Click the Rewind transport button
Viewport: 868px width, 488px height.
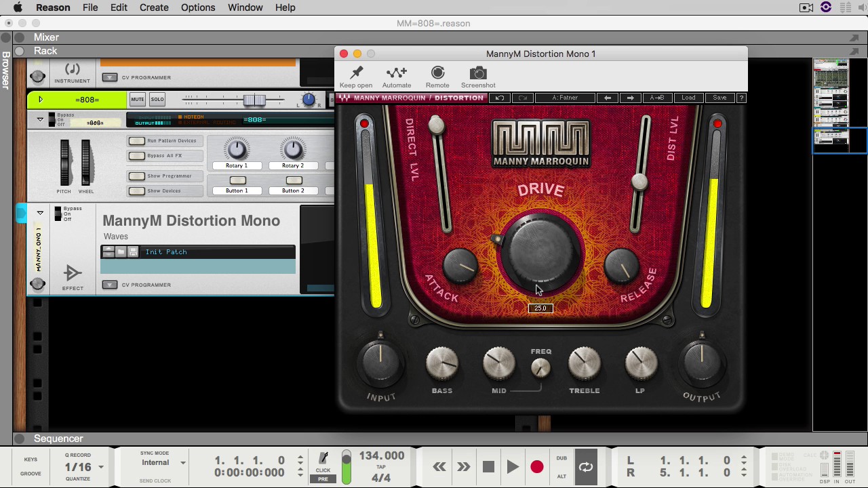439,466
